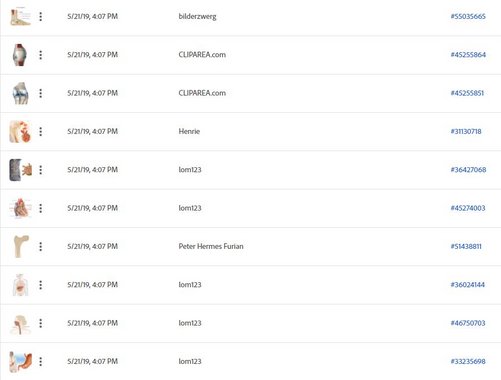Select the femur bone thumbnail
Screen dimensions: 501x380
(21, 246)
